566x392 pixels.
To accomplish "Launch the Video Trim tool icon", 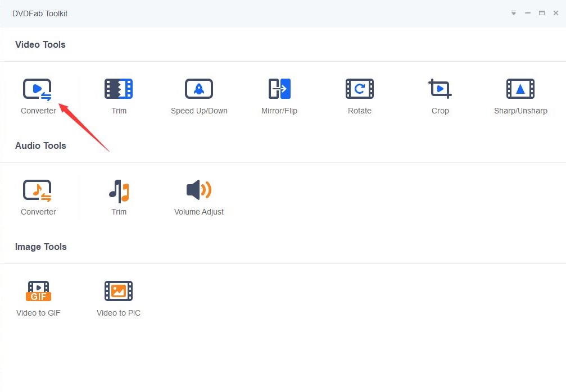I will (119, 89).
